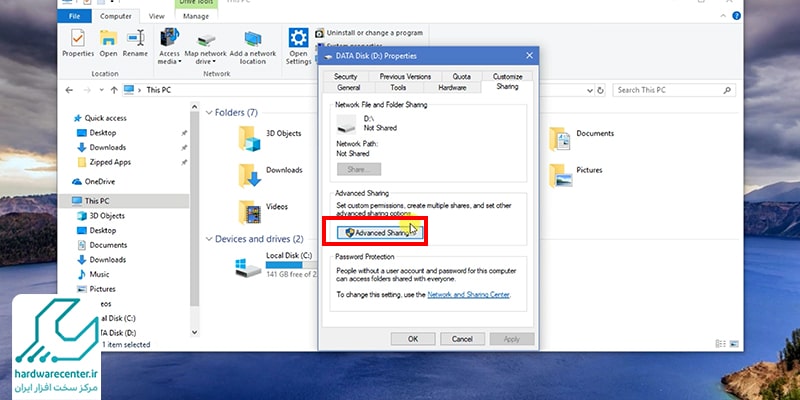Select the Downloads folder icon
Viewport: 800px width, 400px height.
tap(249, 175)
